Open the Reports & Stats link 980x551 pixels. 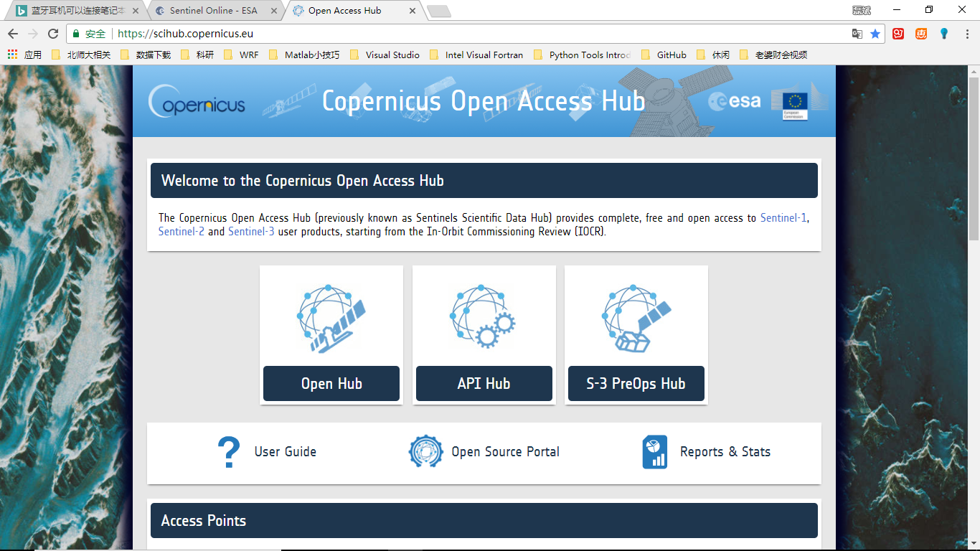(x=725, y=452)
